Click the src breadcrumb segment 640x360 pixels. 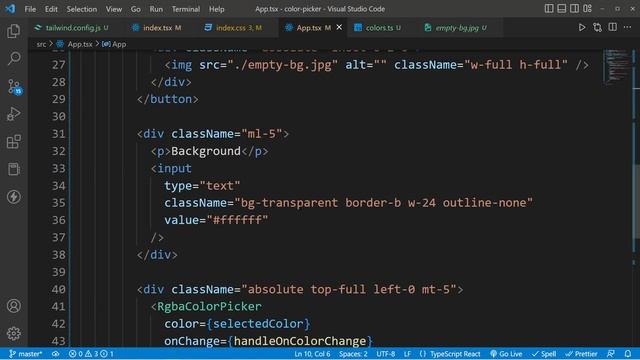tap(41, 44)
